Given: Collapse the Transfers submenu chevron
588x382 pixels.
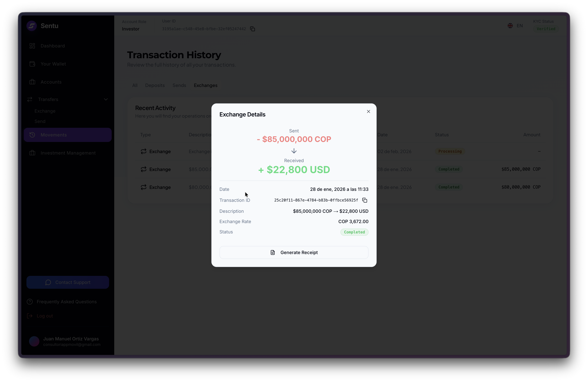Looking at the screenshot, I should click(x=106, y=100).
